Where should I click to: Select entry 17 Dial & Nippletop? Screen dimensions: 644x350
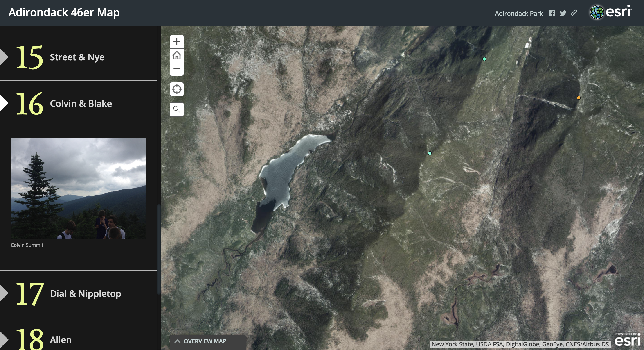(x=85, y=293)
